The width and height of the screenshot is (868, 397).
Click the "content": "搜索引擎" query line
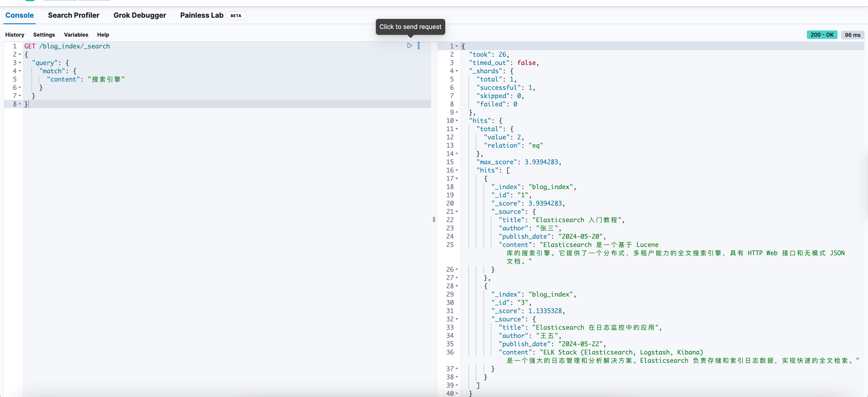pos(86,79)
